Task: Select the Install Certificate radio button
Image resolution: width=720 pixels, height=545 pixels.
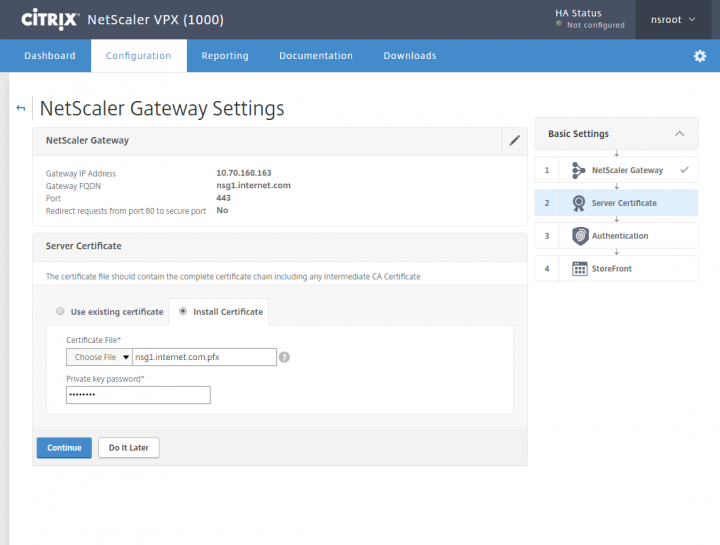Action: pos(182,312)
